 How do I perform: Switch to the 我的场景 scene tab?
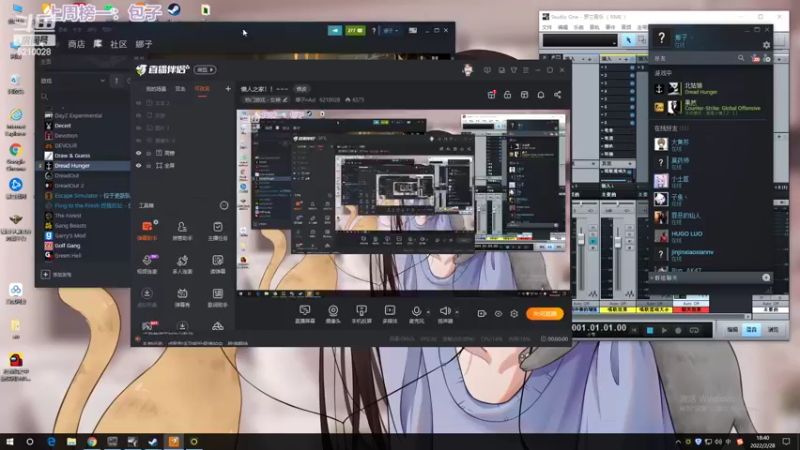156,89
